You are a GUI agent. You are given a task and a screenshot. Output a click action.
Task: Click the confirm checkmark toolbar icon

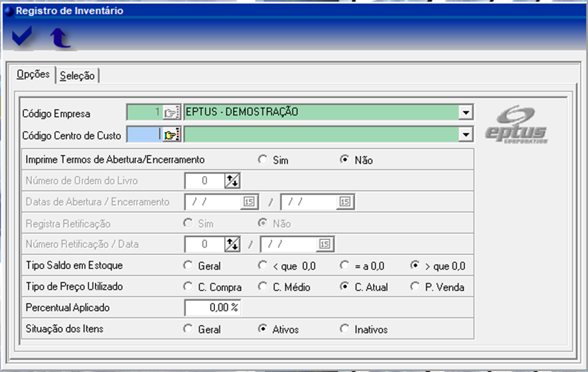point(22,37)
